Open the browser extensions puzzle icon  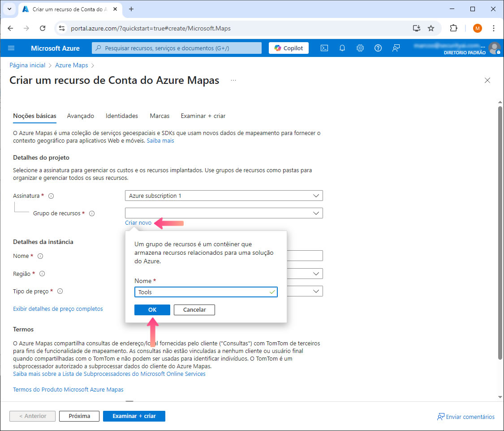453,28
